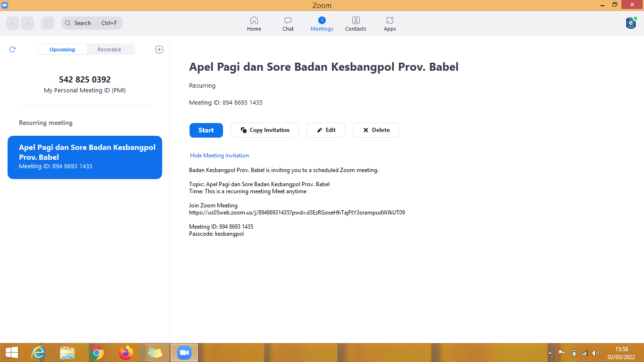Click the refresh meetings icon

point(13,49)
